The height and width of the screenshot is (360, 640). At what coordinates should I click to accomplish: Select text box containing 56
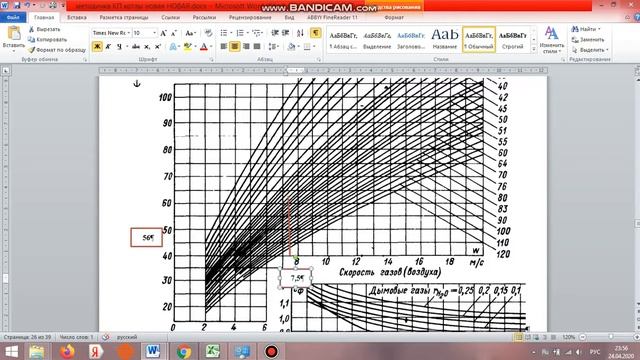(x=147, y=238)
